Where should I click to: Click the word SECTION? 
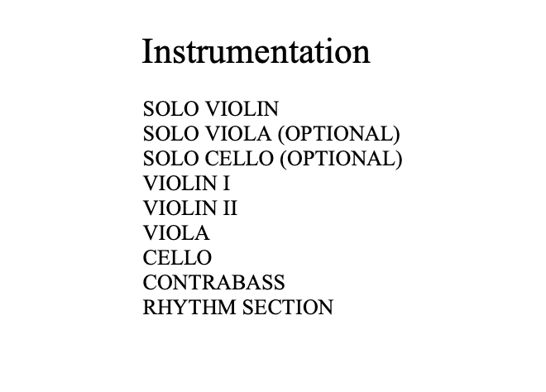tap(288, 308)
